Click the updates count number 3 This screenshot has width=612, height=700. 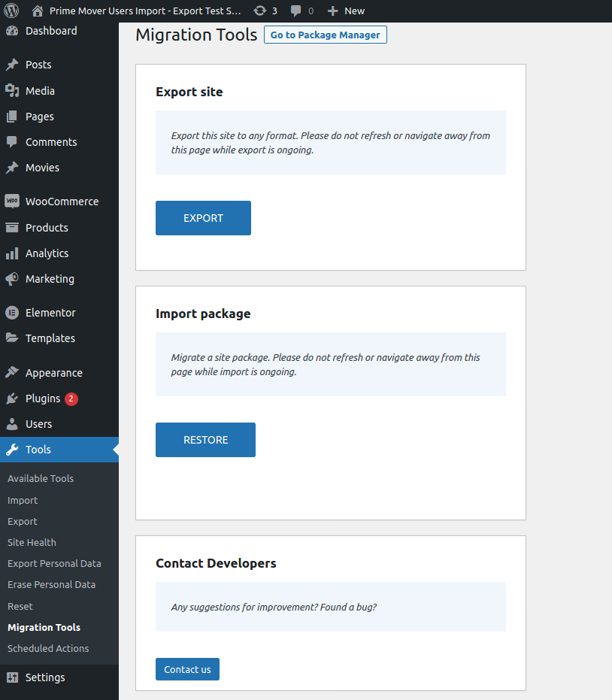(274, 11)
